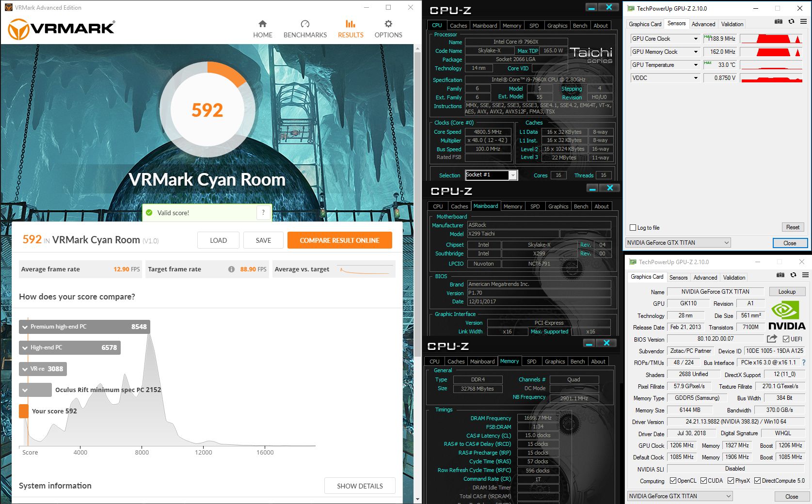The height and width of the screenshot is (504, 812).
Task: Click COMPARE RESULT ONLINE button
Action: (339, 240)
